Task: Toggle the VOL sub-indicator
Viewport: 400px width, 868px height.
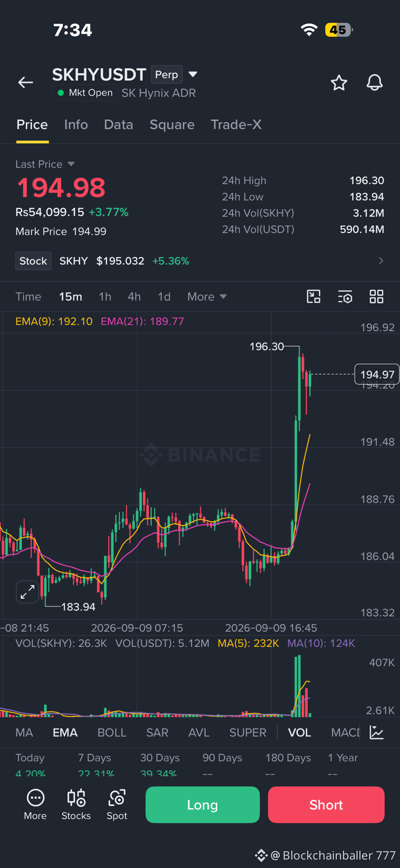Action: pos(300,733)
